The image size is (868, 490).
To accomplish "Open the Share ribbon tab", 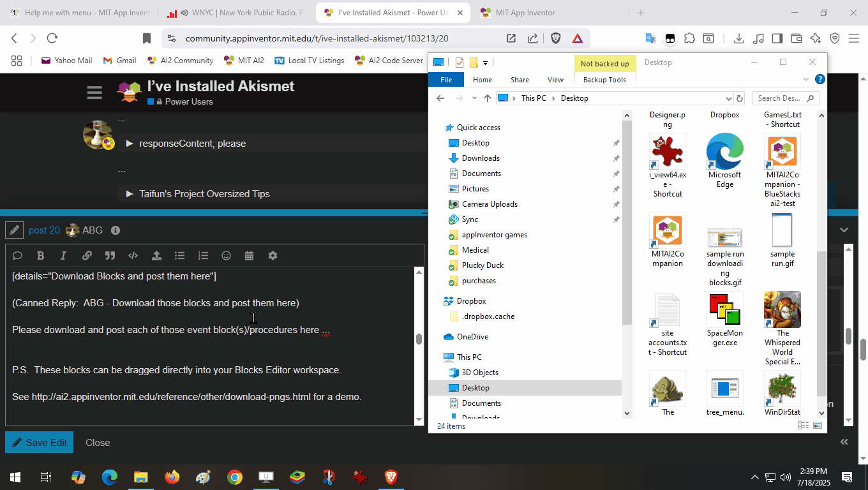I will (520, 80).
